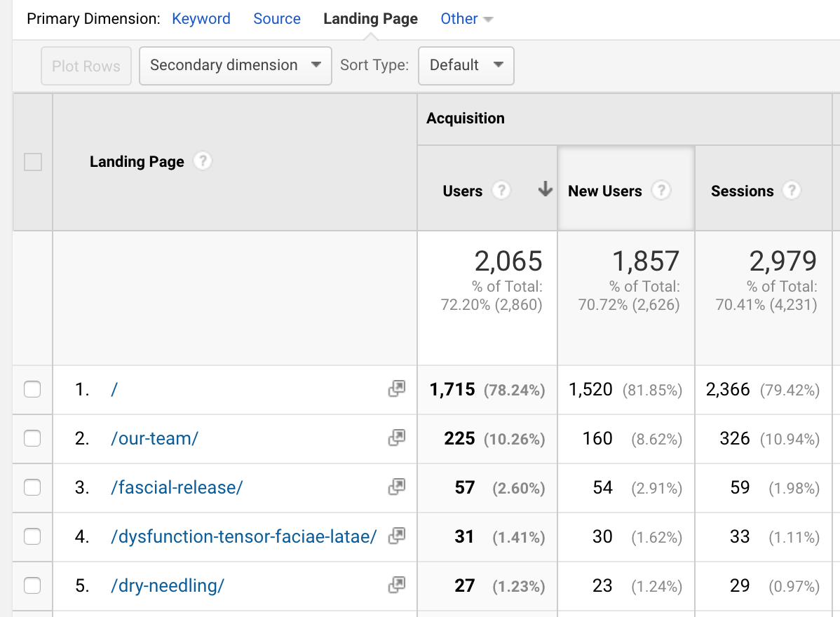Click total Sessions value 2,979

(x=783, y=262)
